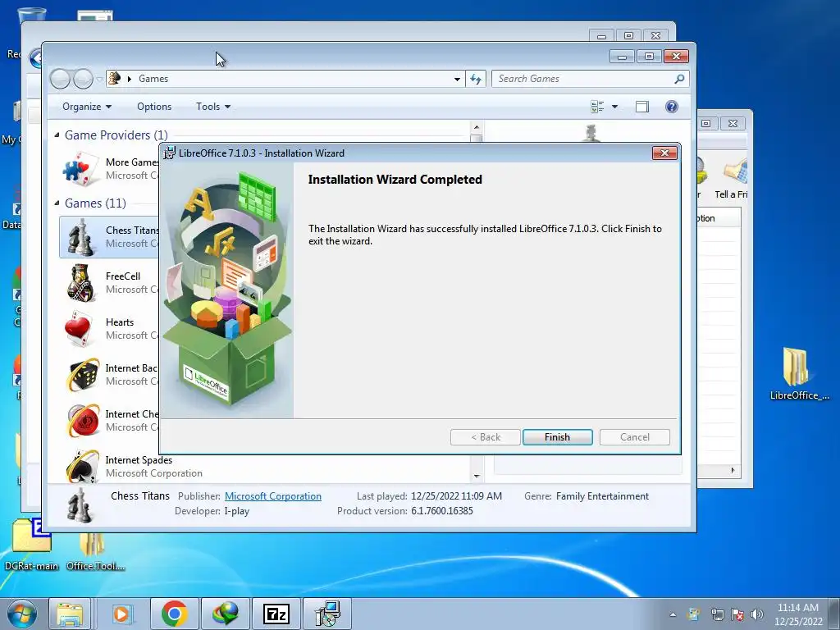Click the Cancel button in wizard

(x=635, y=437)
